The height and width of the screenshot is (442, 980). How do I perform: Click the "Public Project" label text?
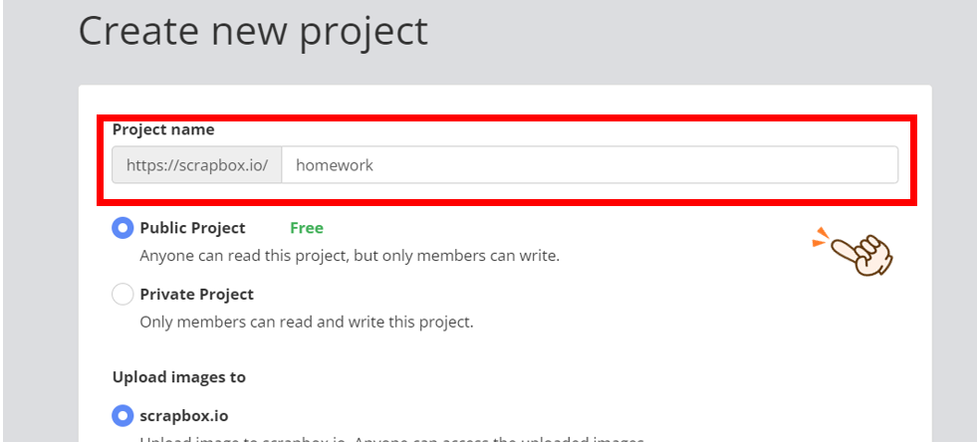(x=193, y=228)
